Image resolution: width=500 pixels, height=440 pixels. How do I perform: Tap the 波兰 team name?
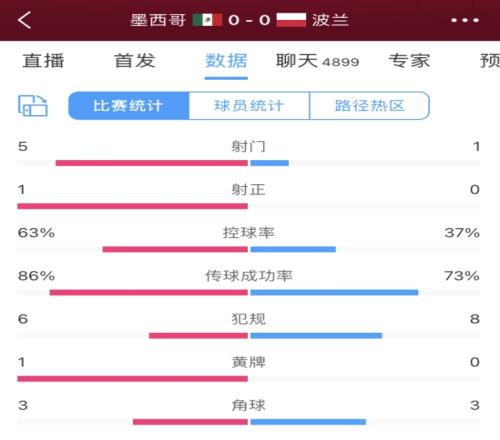point(330,20)
